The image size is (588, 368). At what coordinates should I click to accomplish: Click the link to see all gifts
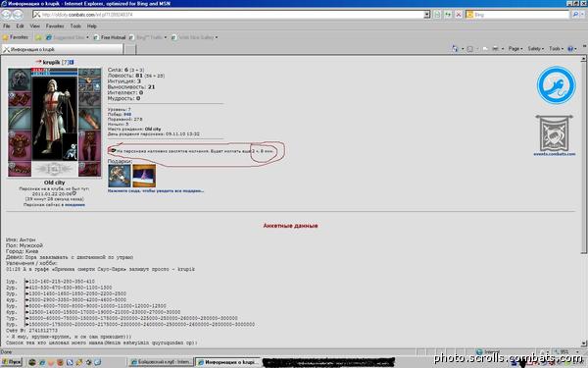point(156,190)
